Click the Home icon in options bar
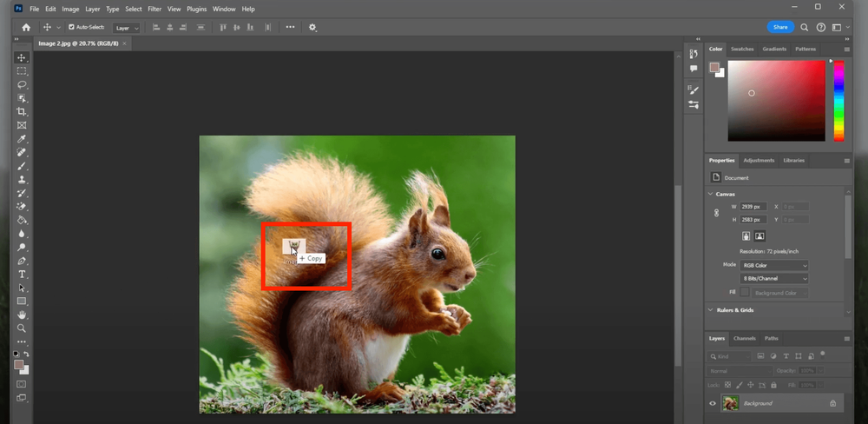 (x=26, y=27)
